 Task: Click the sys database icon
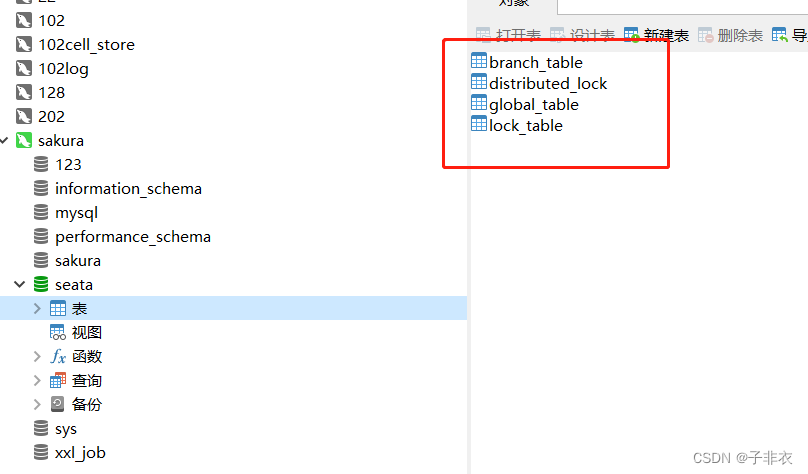point(41,428)
